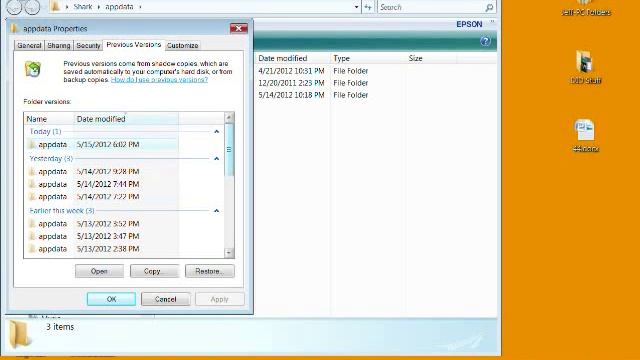The height and width of the screenshot is (360, 640).
Task: Open the address bar history dropdown
Action: tap(356, 7)
